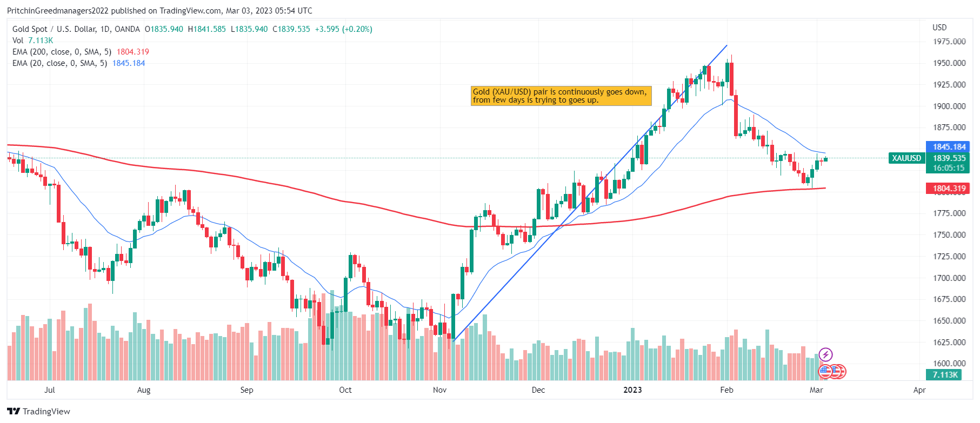Click the 2023 label on time axis
The image size is (980, 423).
coord(633,390)
